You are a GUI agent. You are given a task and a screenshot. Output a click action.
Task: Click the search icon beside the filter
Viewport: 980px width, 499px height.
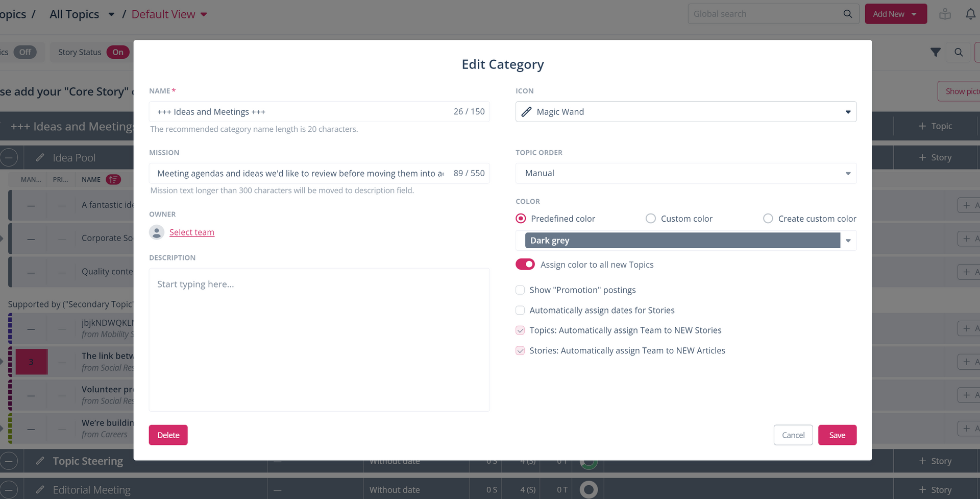point(959,52)
